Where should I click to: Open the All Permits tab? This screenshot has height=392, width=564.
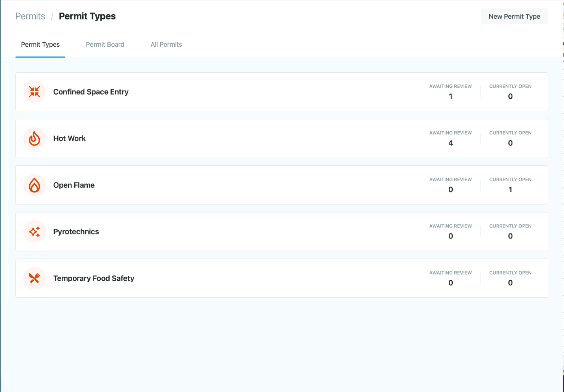coord(166,45)
